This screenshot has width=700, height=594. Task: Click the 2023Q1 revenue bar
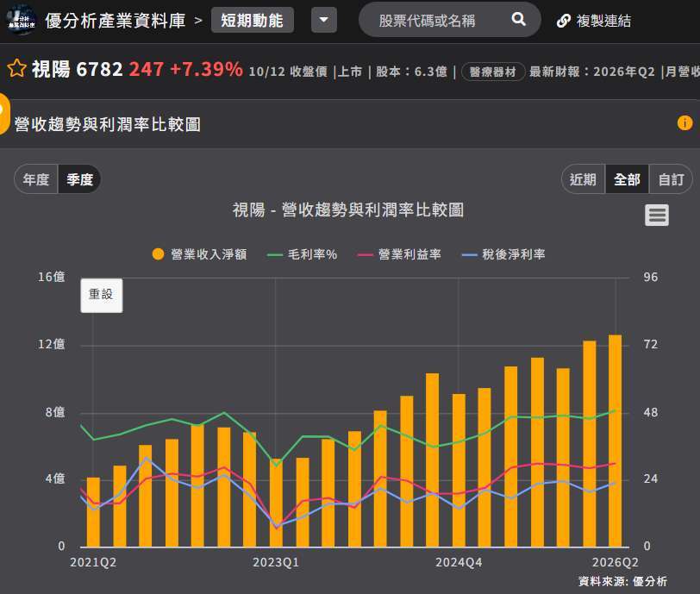tap(276, 503)
